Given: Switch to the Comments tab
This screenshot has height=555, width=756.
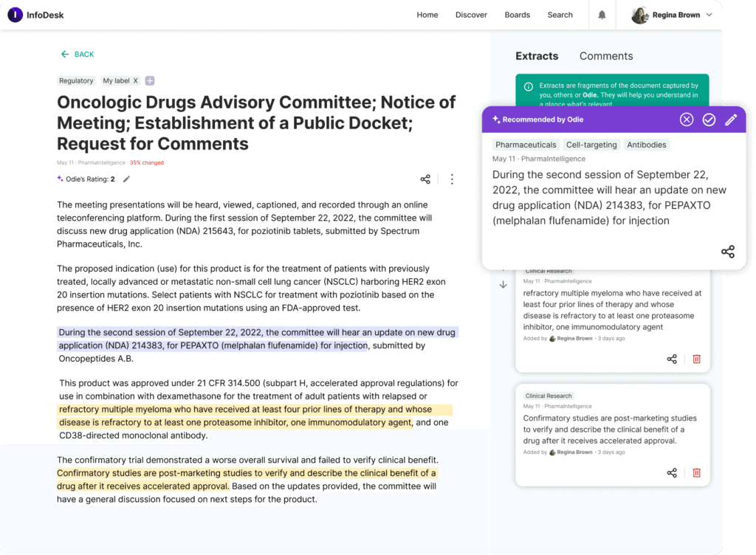Looking at the screenshot, I should pyautogui.click(x=606, y=56).
